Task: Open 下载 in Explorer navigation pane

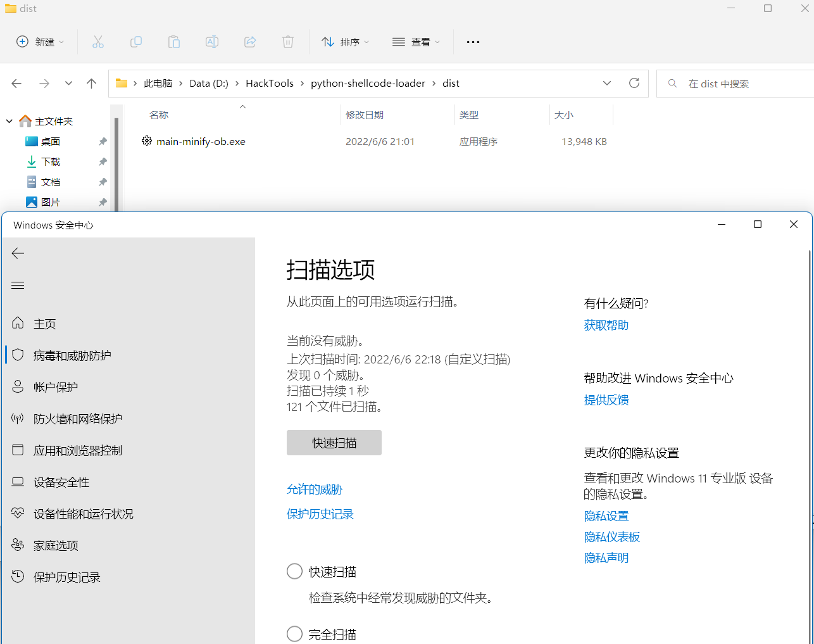Action: tap(51, 162)
